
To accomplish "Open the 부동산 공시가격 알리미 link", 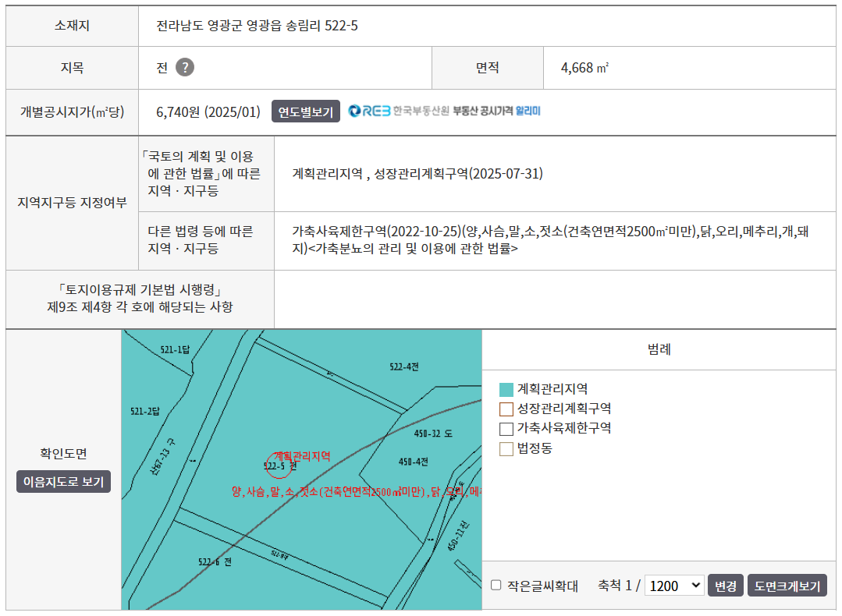I will (496, 112).
